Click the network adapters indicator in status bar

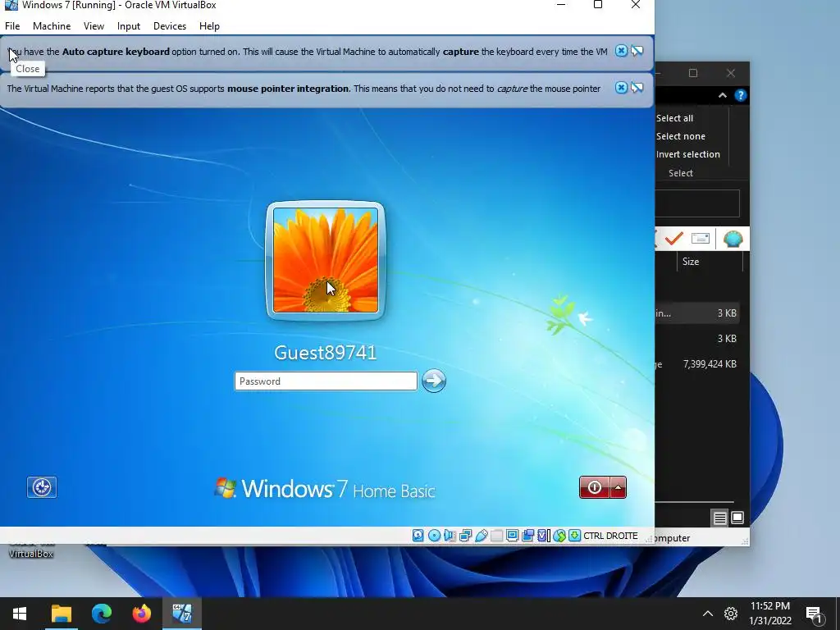[466, 536]
